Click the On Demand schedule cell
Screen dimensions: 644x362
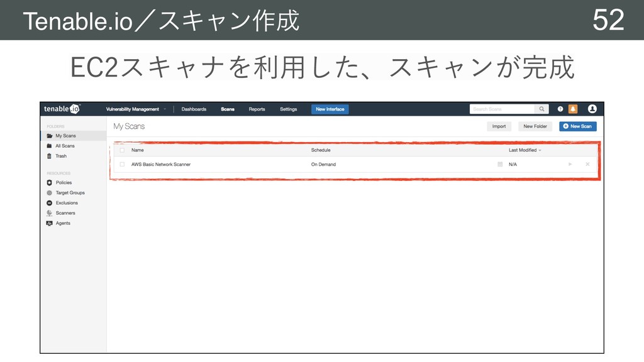point(323,164)
